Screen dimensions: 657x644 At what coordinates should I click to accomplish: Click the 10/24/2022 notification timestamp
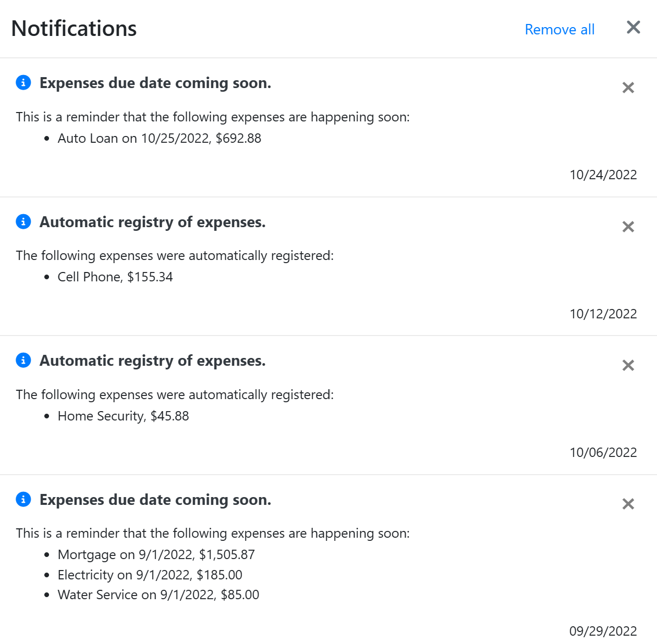click(603, 175)
